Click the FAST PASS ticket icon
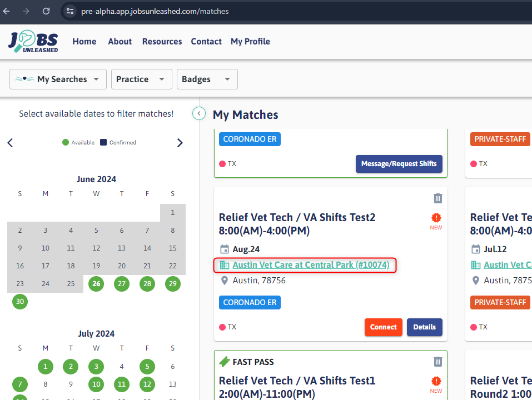This screenshot has width=532, height=400. click(x=224, y=362)
